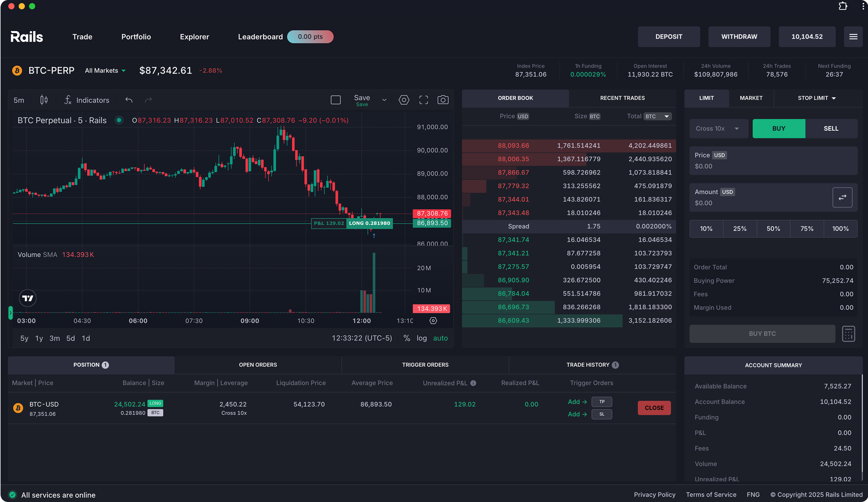Click the redo arrow on the chart toolbar
This screenshot has height=502, width=868.
(x=148, y=100)
